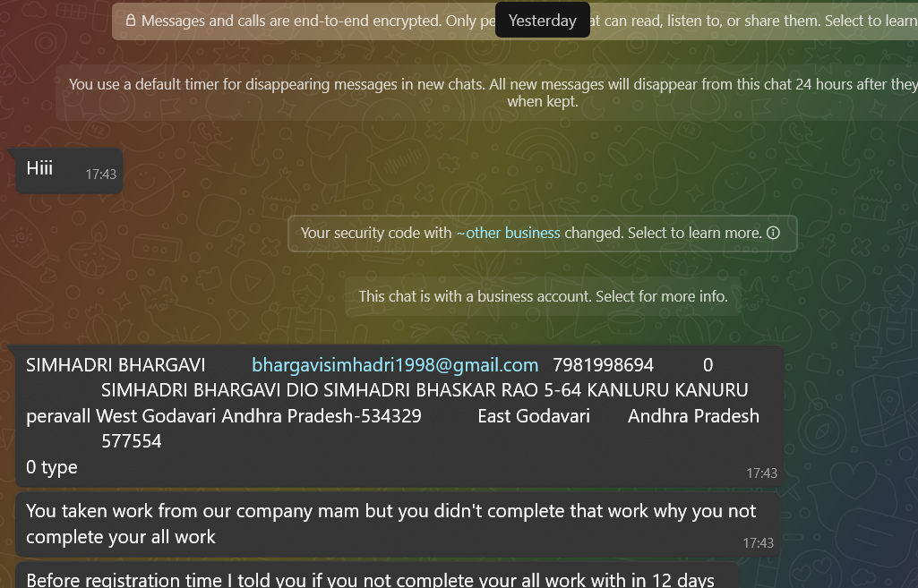The image size is (918, 588).
Task: Click the 17:43 timestamp on the contact details message
Action: 761,473
